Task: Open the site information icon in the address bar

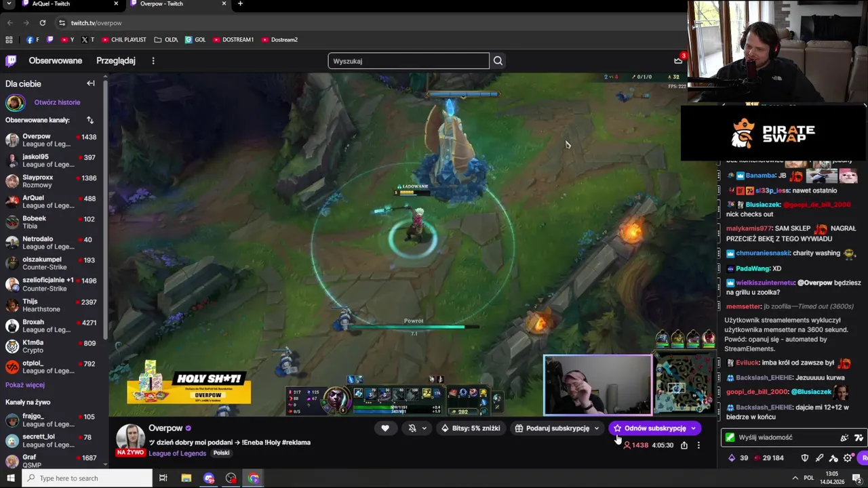Action: tap(62, 23)
